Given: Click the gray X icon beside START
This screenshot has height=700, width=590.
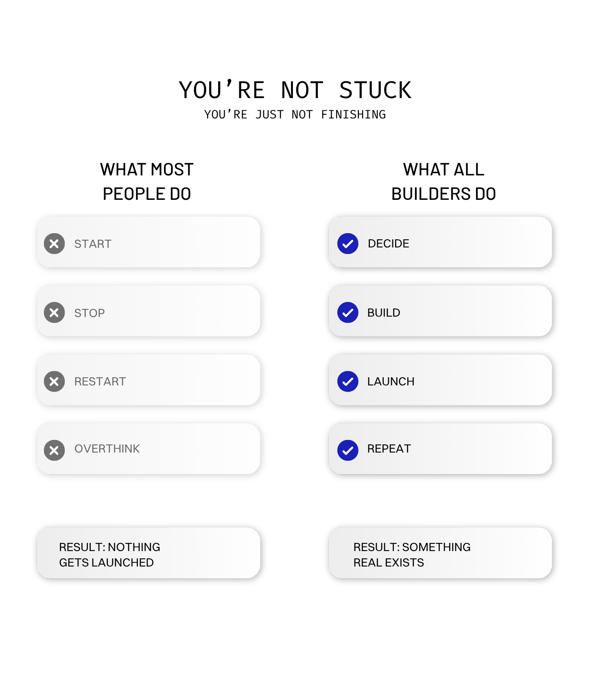Looking at the screenshot, I should 54,244.
